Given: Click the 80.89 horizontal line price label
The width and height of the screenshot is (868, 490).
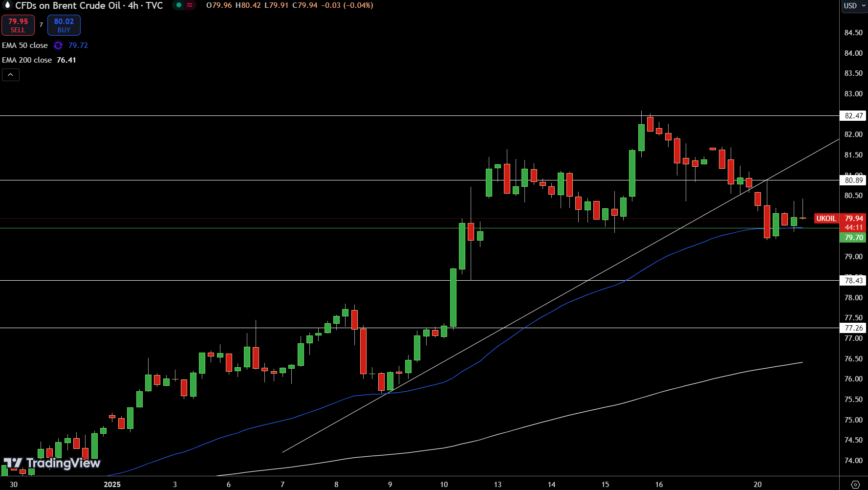Looking at the screenshot, I should click(x=853, y=180).
